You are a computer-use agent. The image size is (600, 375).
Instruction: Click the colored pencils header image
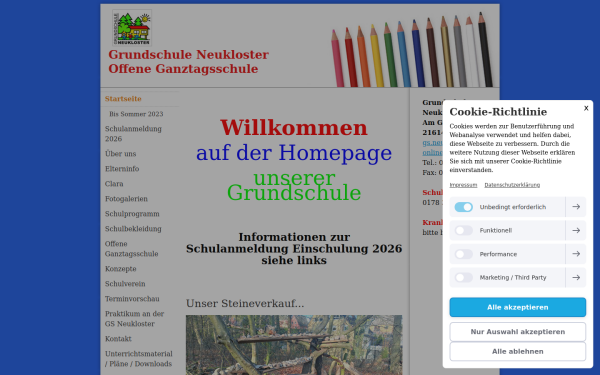coord(413,50)
